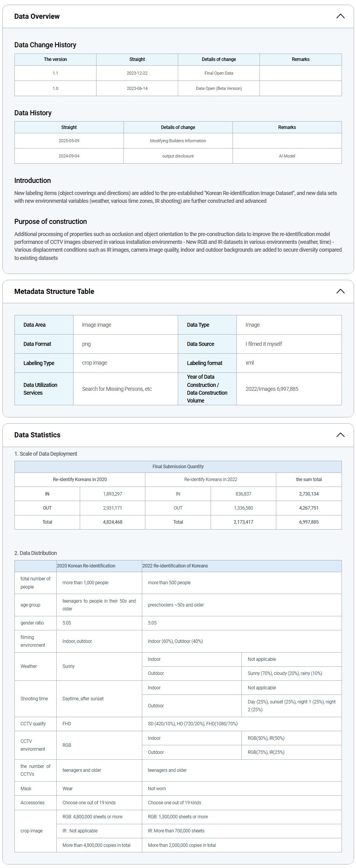
Task: Click the Metadata Structure Table title
Action: [54, 292]
